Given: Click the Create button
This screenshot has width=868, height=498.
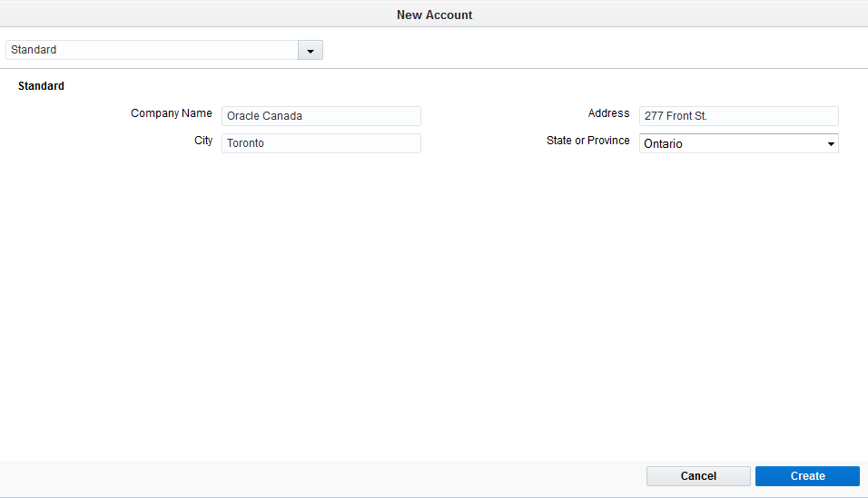Looking at the screenshot, I should pyautogui.click(x=807, y=476).
